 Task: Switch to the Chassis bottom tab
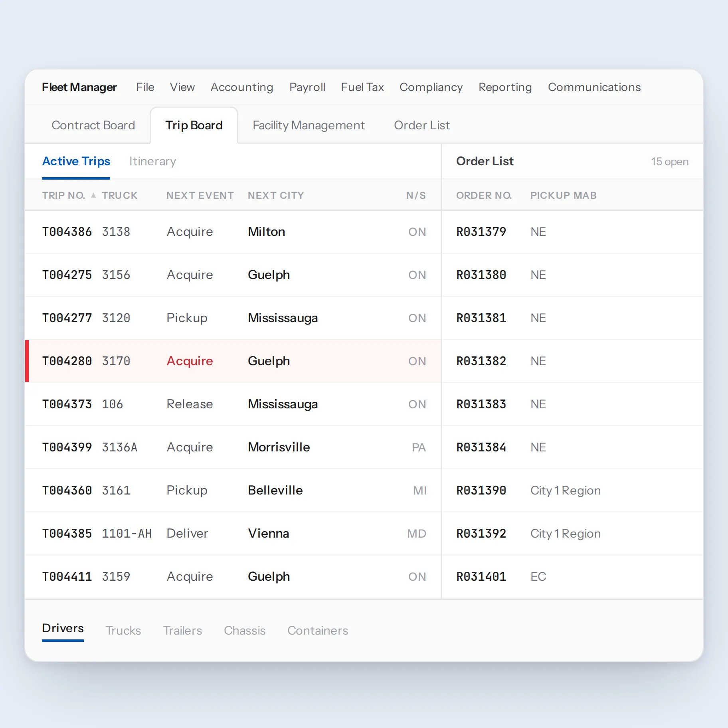(x=245, y=631)
